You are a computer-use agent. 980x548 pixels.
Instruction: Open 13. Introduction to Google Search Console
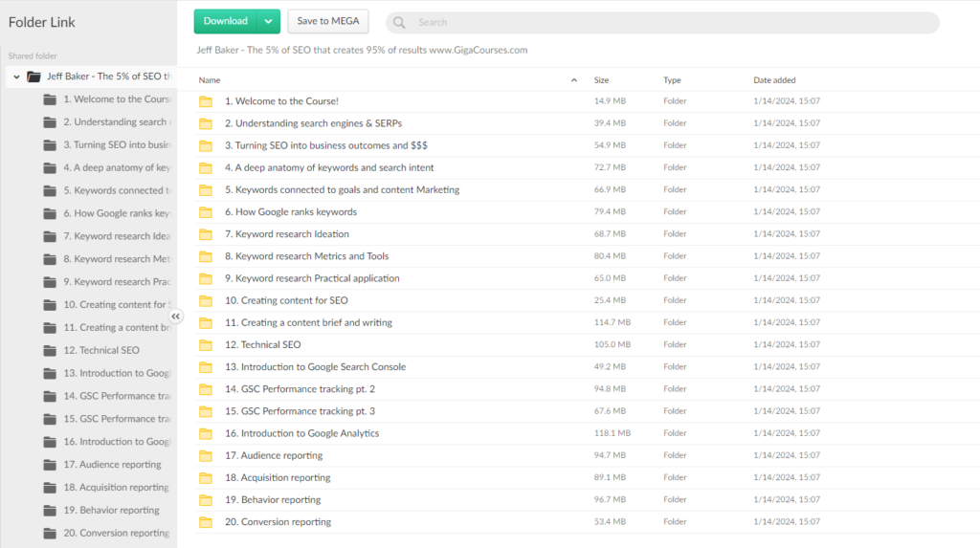[315, 367]
